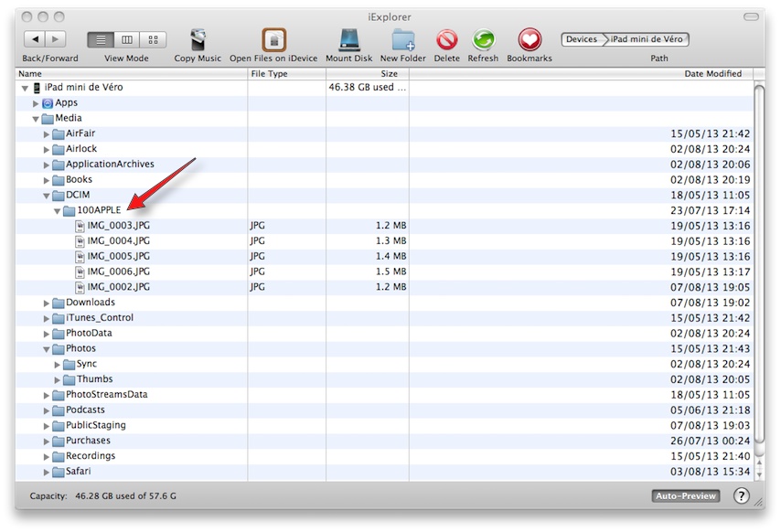This screenshot has height=532, width=781.
Task: Click the scrollbar up arrow
Action: 759,463
